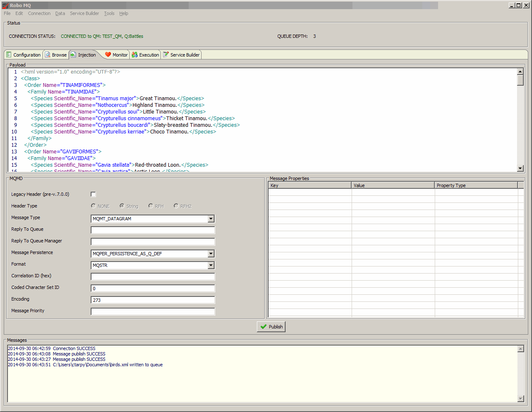Image resolution: width=532 pixels, height=412 pixels.
Task: Click the Execution tab icon
Action: click(135, 55)
